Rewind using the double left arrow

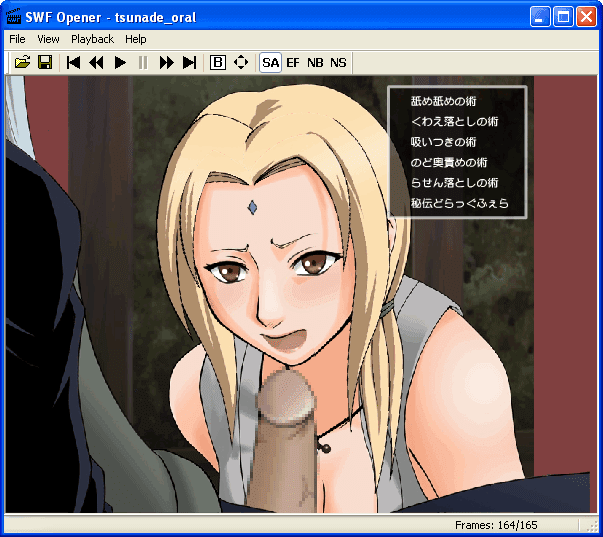coord(96,62)
